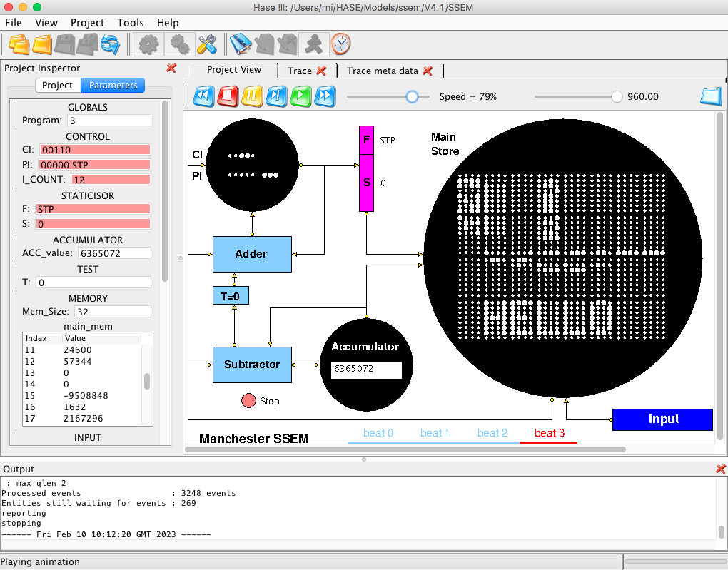Open the Tools menu
This screenshot has height=570, width=728.
coord(130,23)
